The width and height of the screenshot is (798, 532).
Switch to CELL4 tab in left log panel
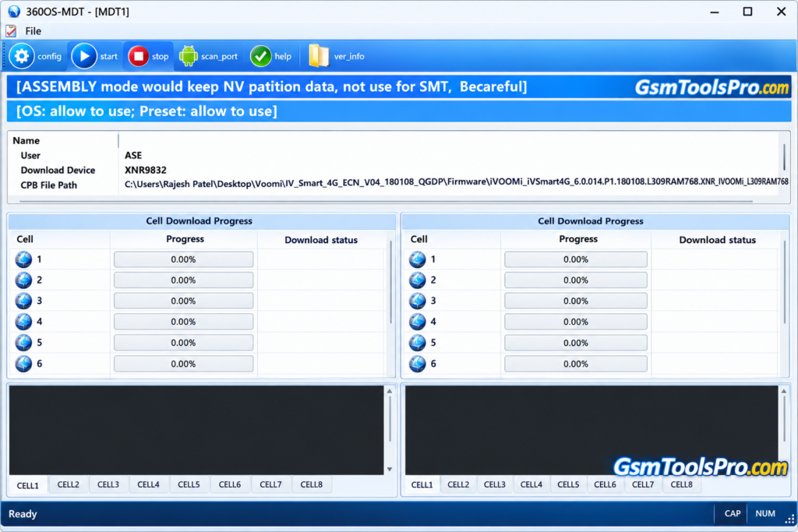149,484
